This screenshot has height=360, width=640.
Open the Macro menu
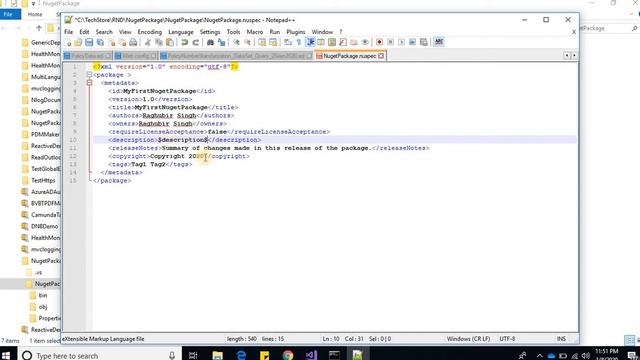255,32
